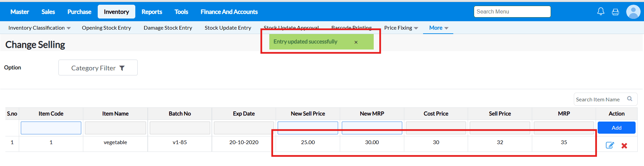Image resolution: width=644 pixels, height=166 pixels.
Task: Focus the New Sell Price input field
Action: tap(308, 128)
